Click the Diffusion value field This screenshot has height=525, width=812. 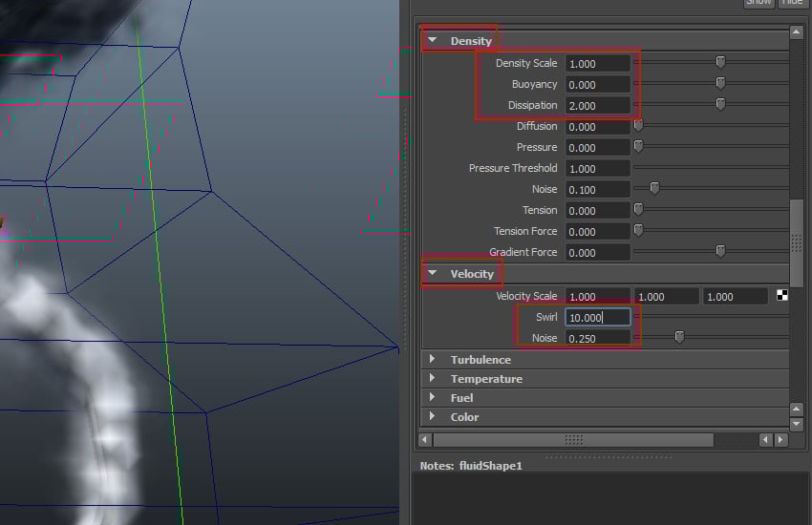pos(598,127)
